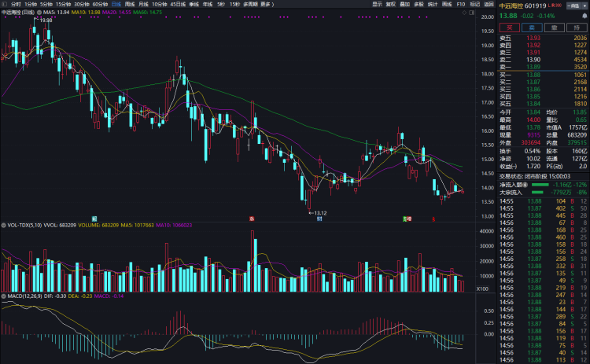This screenshot has height=364, width=590.
Task: Click the round settings icon next to MA5
Action: [39, 13]
